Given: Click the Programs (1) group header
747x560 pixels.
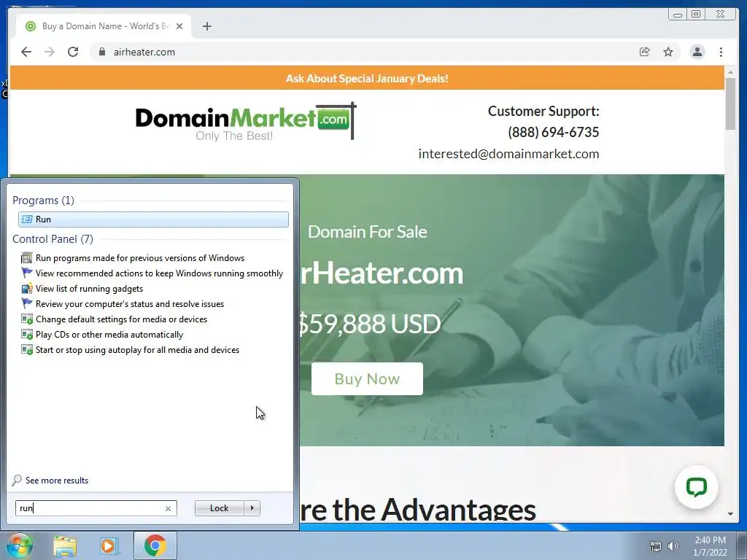Looking at the screenshot, I should point(43,201).
